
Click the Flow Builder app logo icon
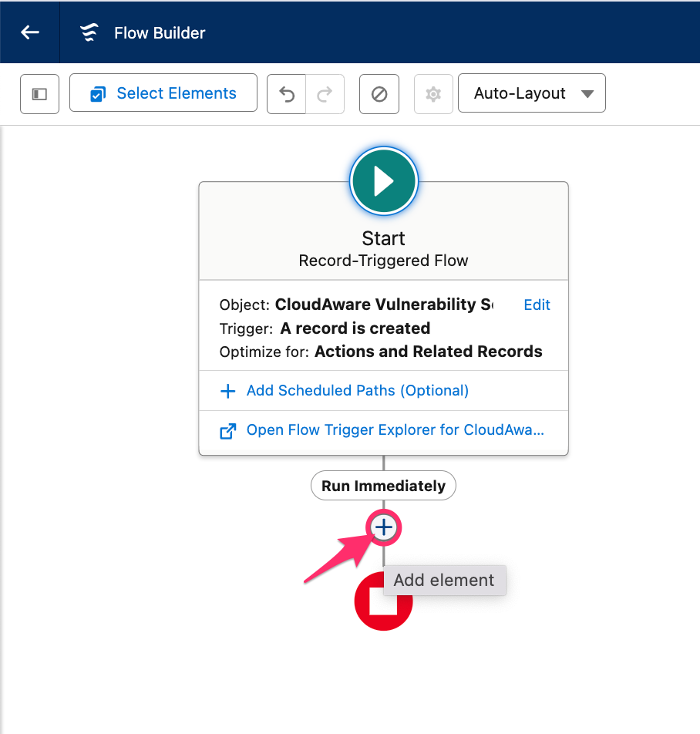coord(89,32)
